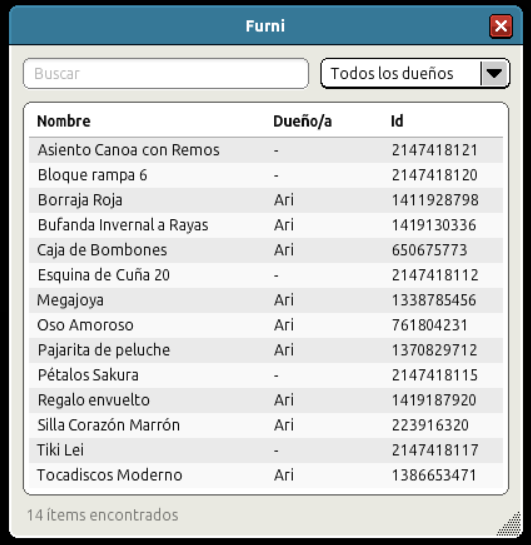
Task: Click owner Ari in Oso Amoroso row
Action: coord(284,326)
